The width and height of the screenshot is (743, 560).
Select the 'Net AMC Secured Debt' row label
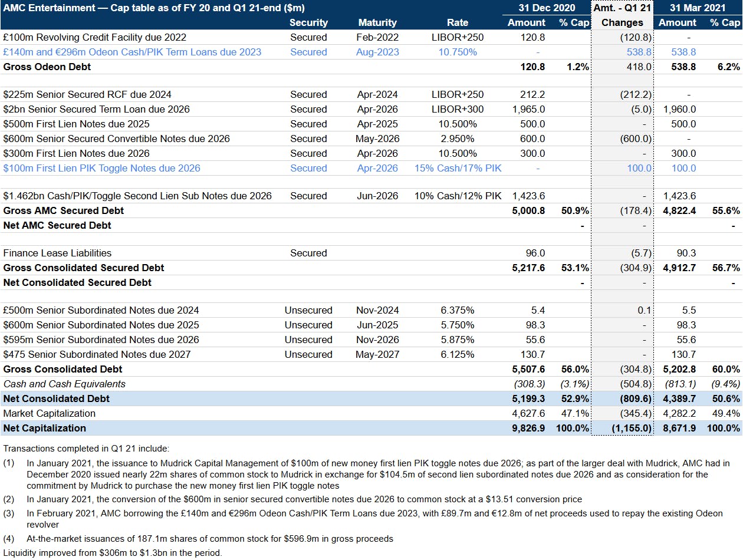point(57,225)
